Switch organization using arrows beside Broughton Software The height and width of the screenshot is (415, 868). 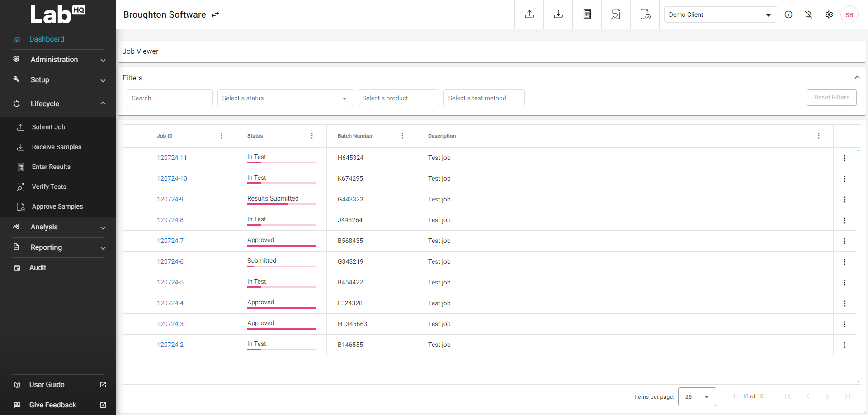[216, 14]
